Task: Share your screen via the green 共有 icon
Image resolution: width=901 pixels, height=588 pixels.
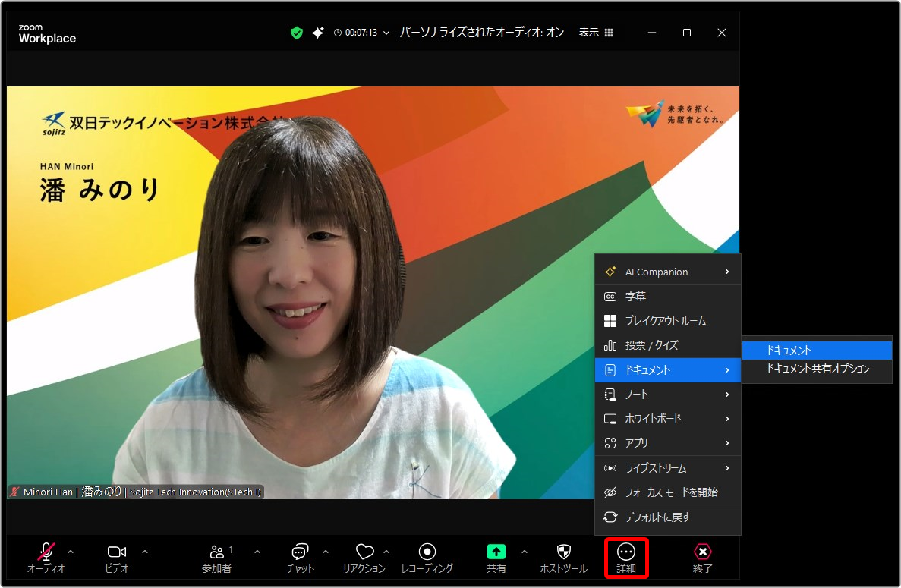Action: [x=495, y=558]
